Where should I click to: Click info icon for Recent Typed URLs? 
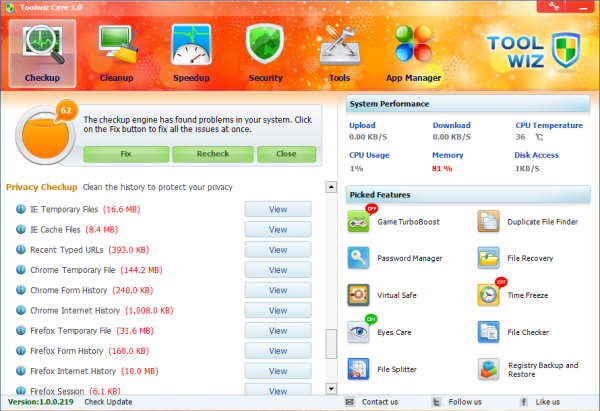click(x=21, y=250)
